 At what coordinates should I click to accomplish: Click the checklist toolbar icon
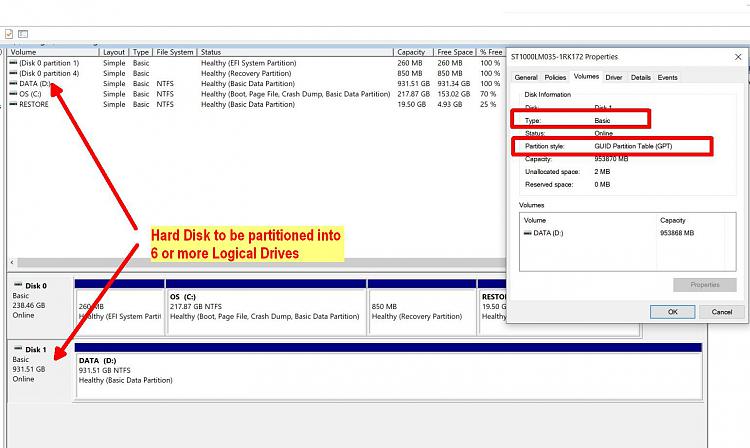click(9, 33)
